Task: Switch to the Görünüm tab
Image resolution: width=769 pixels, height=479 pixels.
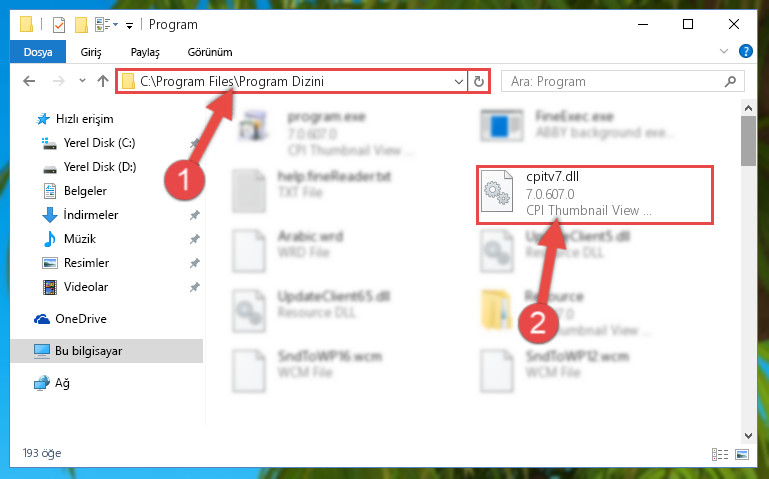Action: pyautogui.click(x=210, y=52)
